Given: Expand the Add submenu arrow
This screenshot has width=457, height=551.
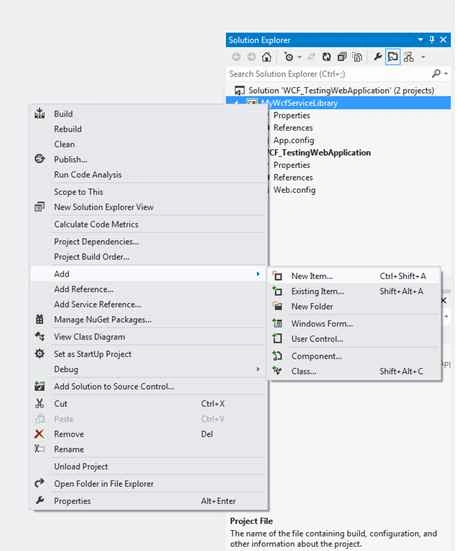Looking at the screenshot, I should (x=258, y=274).
